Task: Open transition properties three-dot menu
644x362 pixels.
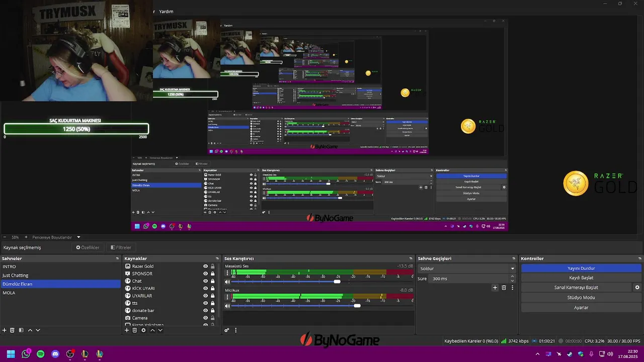Action: [x=512, y=288]
